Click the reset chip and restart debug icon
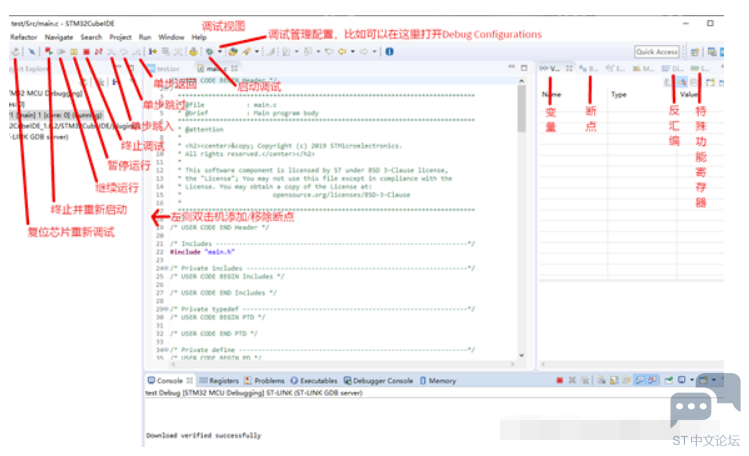 pos(15,52)
